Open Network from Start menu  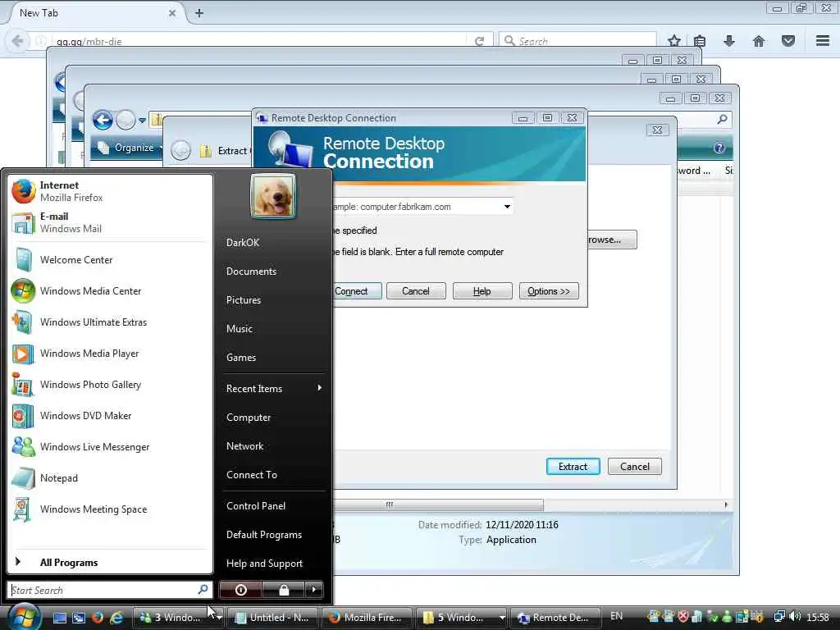coord(244,445)
